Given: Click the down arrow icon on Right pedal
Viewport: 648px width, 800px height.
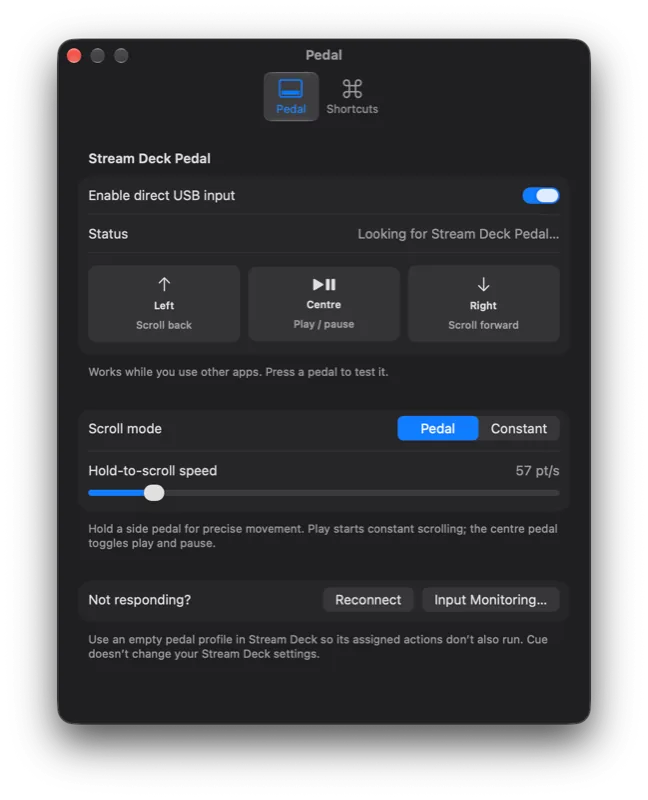Looking at the screenshot, I should [483, 284].
